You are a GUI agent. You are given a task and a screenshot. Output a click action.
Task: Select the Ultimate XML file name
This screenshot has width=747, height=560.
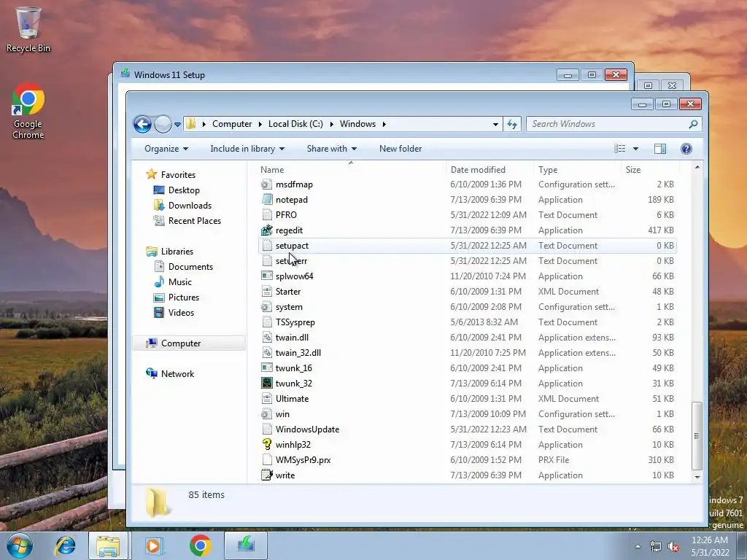point(292,399)
